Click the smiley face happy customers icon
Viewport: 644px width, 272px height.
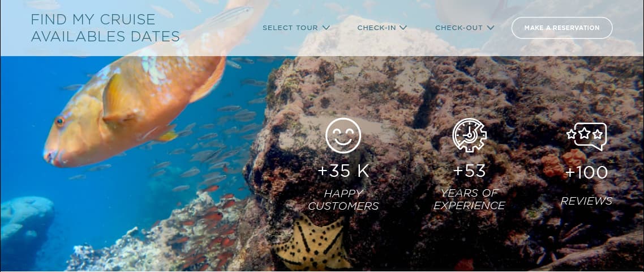click(x=343, y=135)
